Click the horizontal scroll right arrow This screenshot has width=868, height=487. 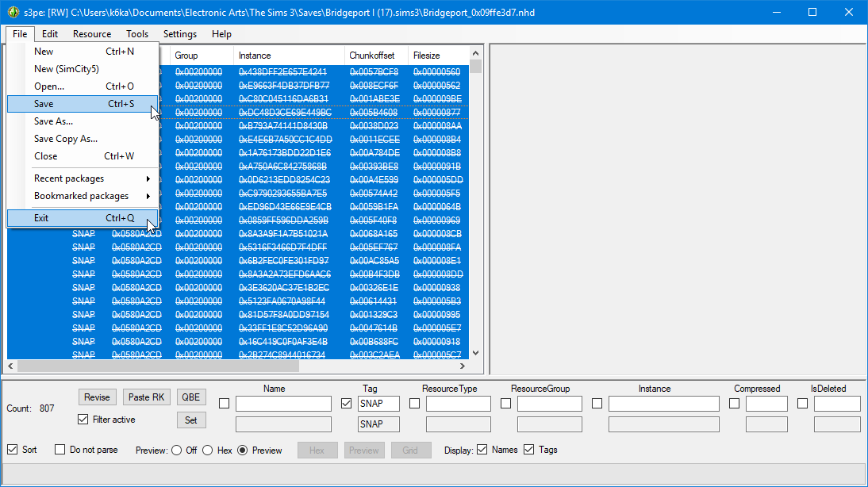point(463,366)
